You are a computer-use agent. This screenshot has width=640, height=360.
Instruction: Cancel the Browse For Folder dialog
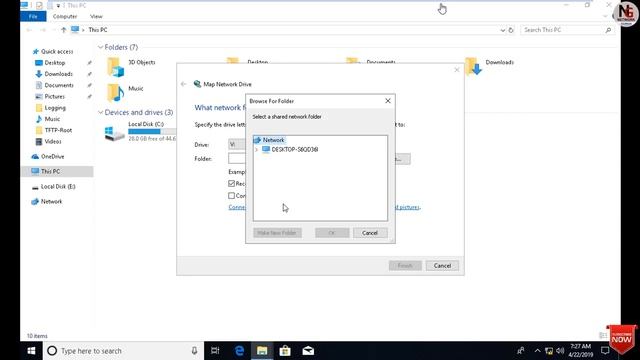(x=370, y=233)
